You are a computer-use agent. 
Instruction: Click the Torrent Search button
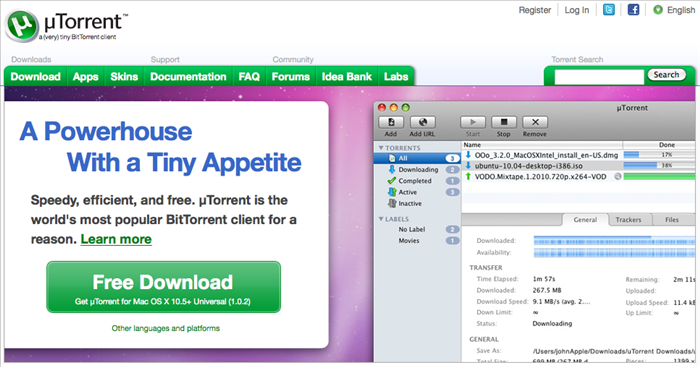click(x=667, y=75)
